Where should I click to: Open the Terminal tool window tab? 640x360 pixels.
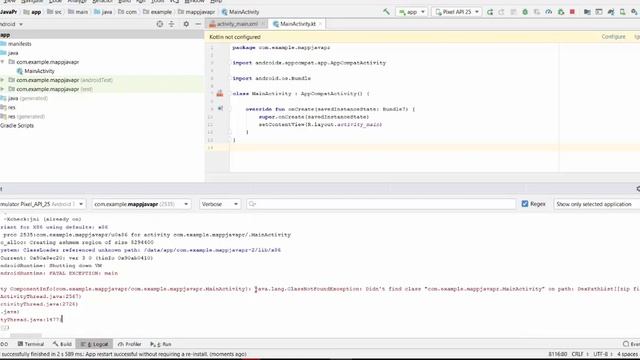(x=31, y=344)
